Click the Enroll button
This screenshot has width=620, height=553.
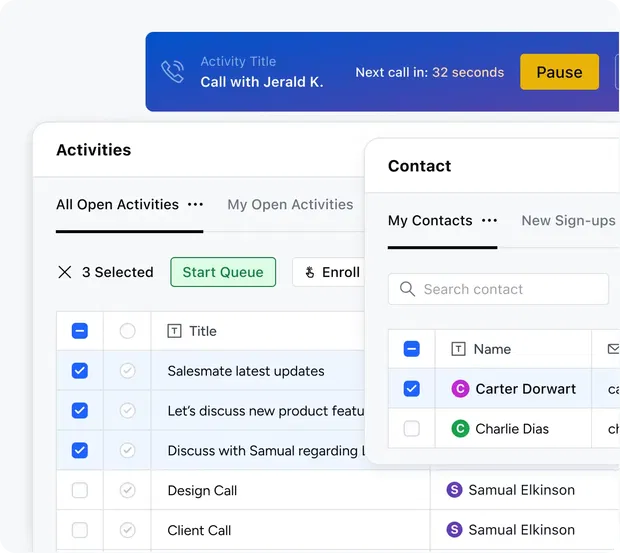point(329,272)
